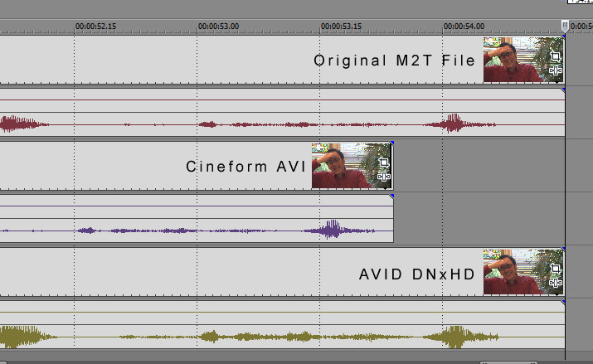Click ruler at timecode 00:00:52.15

coord(95,27)
